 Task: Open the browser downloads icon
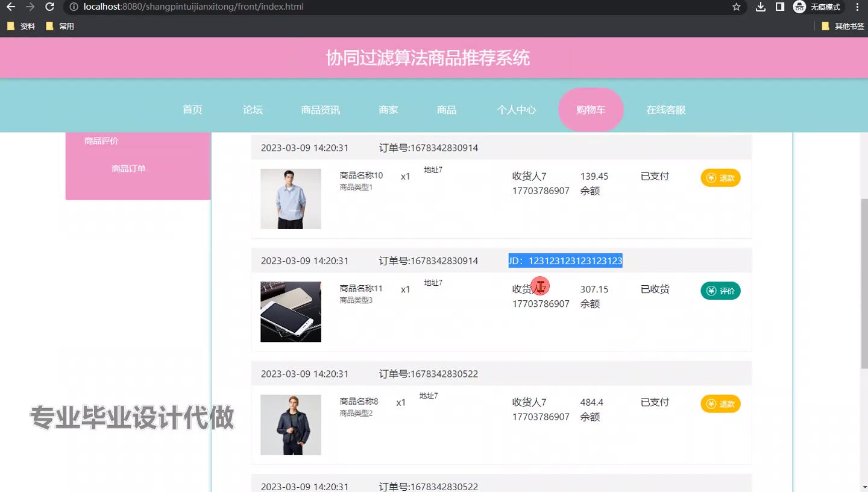tap(761, 7)
